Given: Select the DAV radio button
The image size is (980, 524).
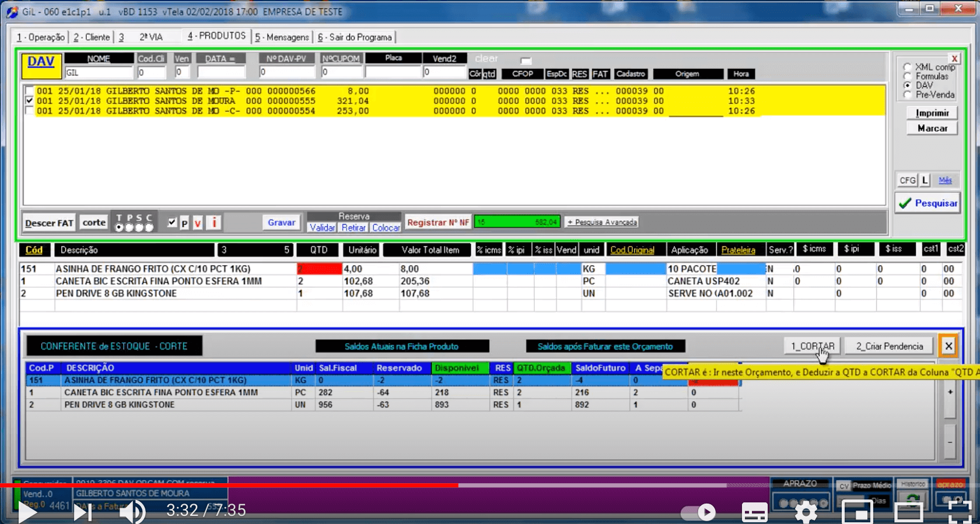Looking at the screenshot, I should [x=907, y=85].
